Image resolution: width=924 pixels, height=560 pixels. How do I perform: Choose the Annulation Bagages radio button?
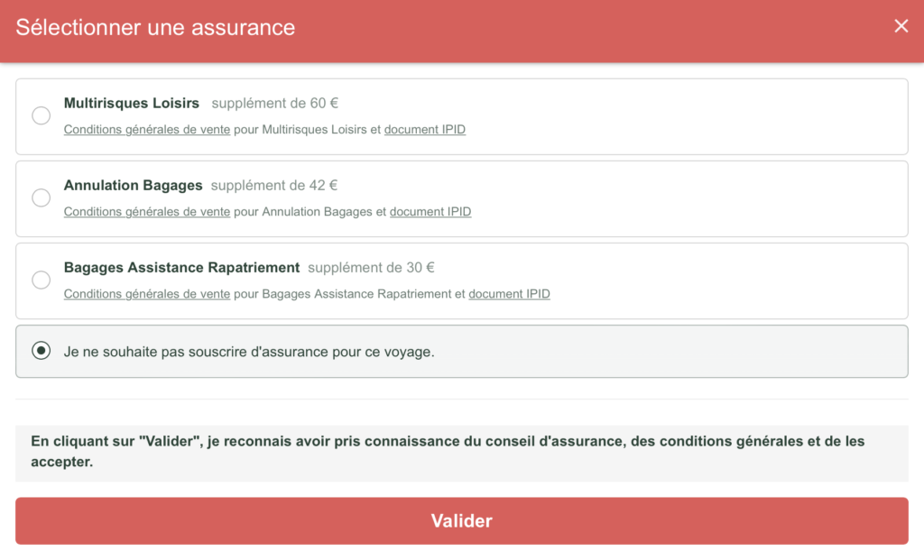click(x=42, y=197)
